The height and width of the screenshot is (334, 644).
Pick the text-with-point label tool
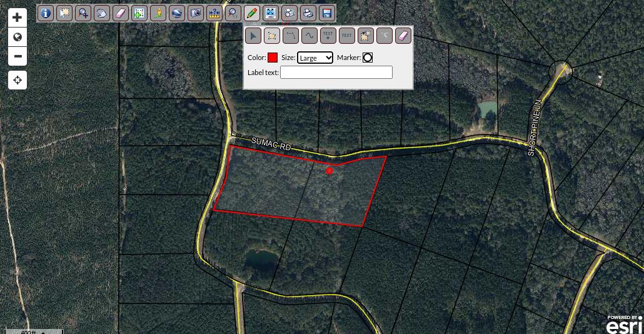click(328, 36)
